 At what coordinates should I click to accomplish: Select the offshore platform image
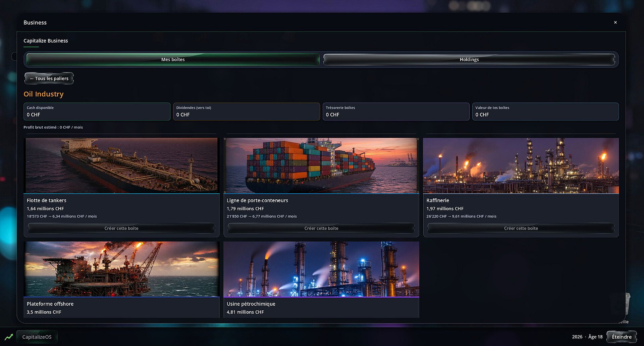click(x=121, y=269)
